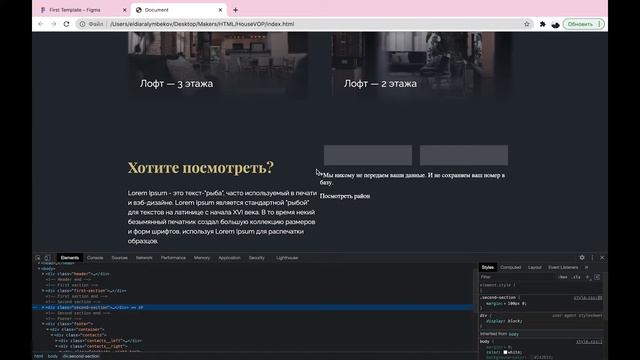Image resolution: width=640 pixels, height=360 pixels.
Task: Open the Performance tab
Action: pos(173,258)
